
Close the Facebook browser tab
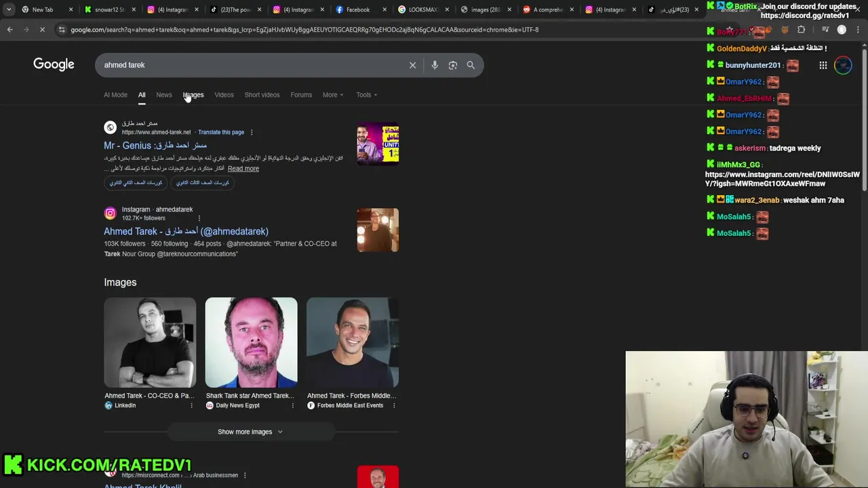(384, 9)
